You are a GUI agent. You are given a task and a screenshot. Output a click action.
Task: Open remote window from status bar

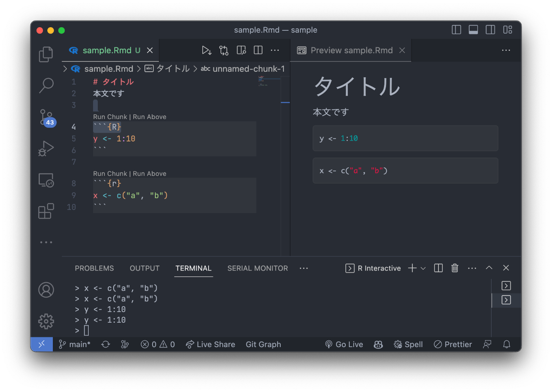point(41,344)
